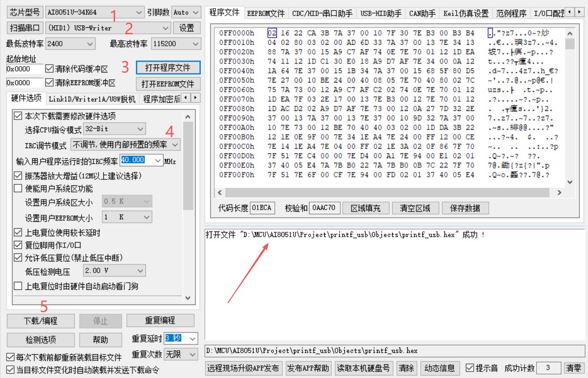Click the 检测选项 detect options button
The height and width of the screenshot is (378, 588).
(40, 339)
